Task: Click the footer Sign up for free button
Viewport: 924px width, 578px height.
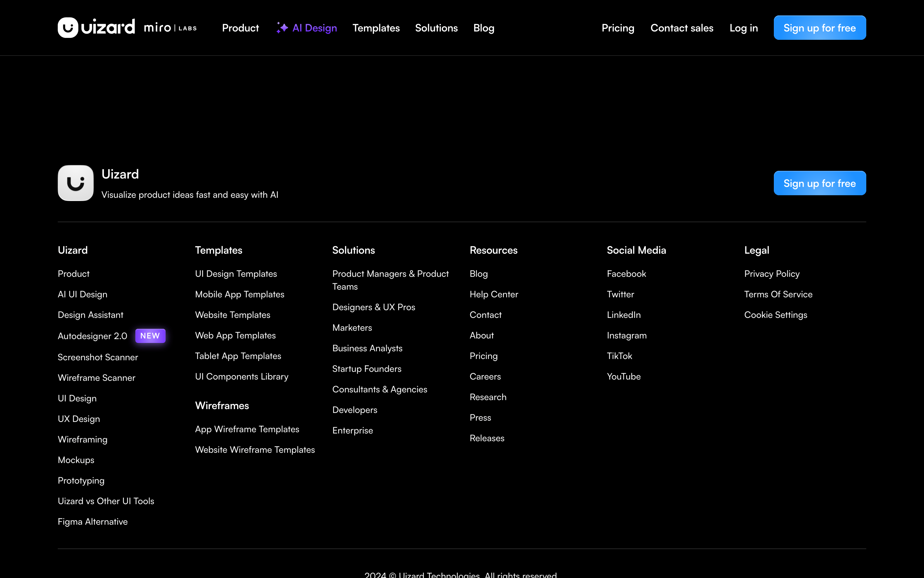Action: pyautogui.click(x=820, y=183)
